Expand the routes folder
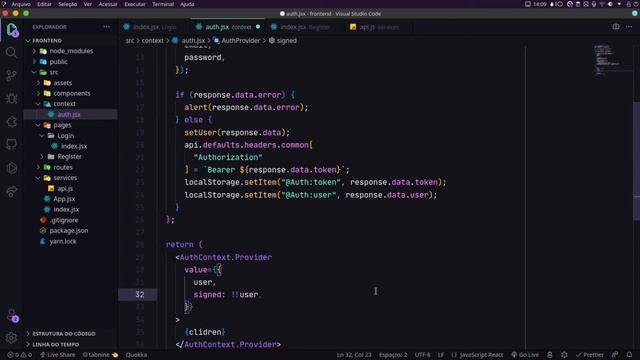 [x=71, y=167]
